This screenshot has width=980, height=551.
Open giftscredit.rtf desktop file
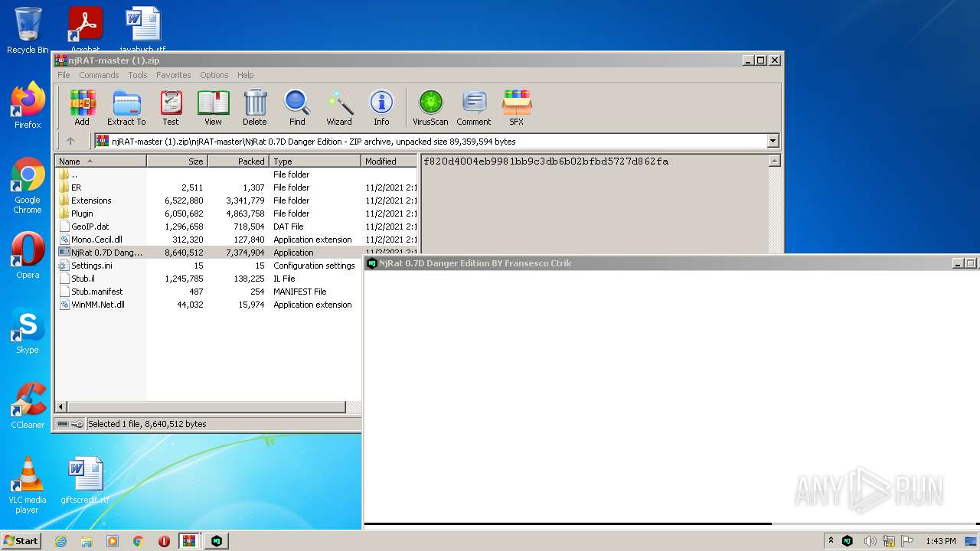pos(85,481)
